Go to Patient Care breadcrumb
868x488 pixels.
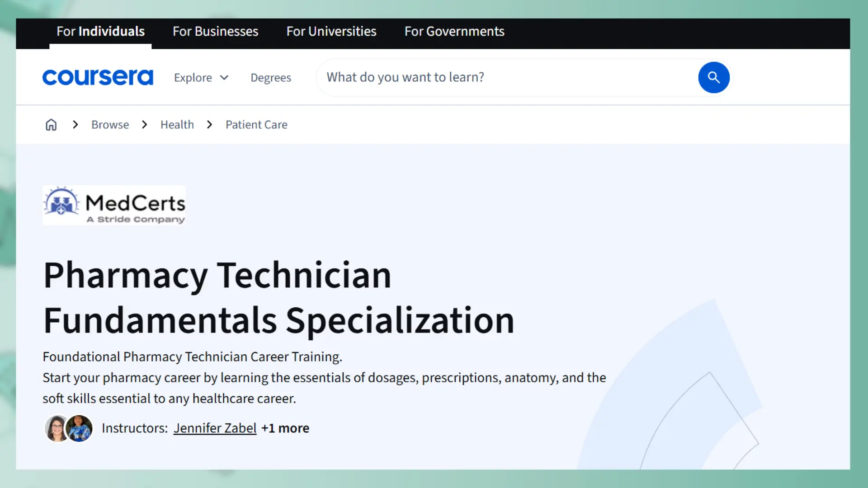click(256, 125)
